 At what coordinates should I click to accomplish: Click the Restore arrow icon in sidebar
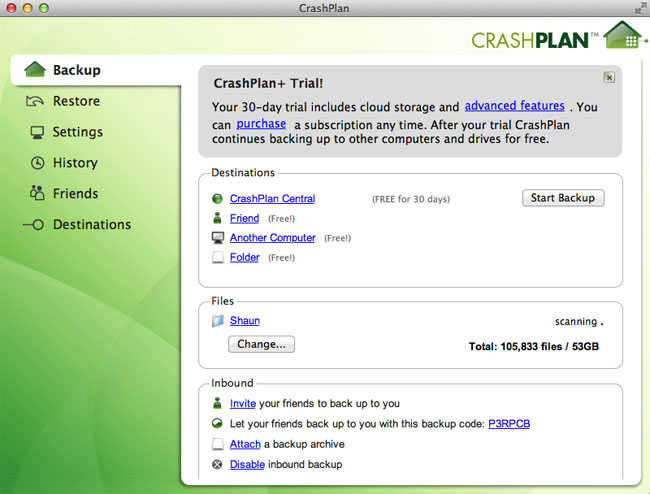point(35,101)
